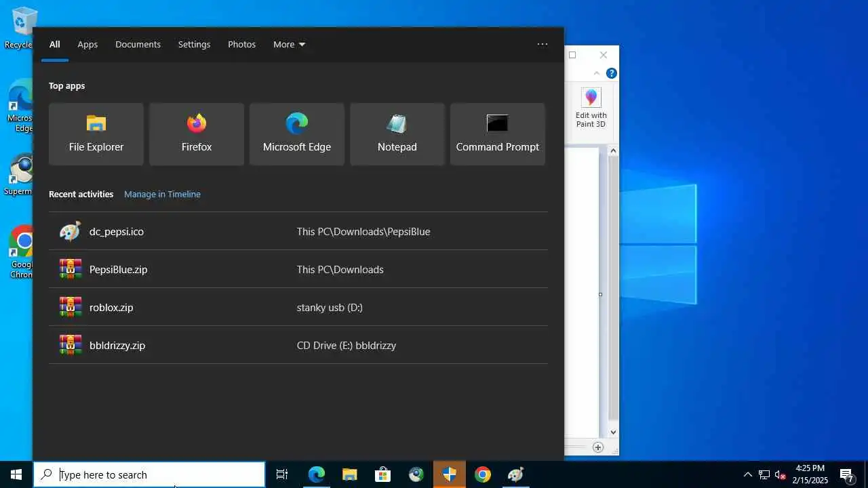Image resolution: width=868 pixels, height=488 pixels.
Task: Click the archive icon beside PepsiBlue.zip
Action: click(x=71, y=269)
